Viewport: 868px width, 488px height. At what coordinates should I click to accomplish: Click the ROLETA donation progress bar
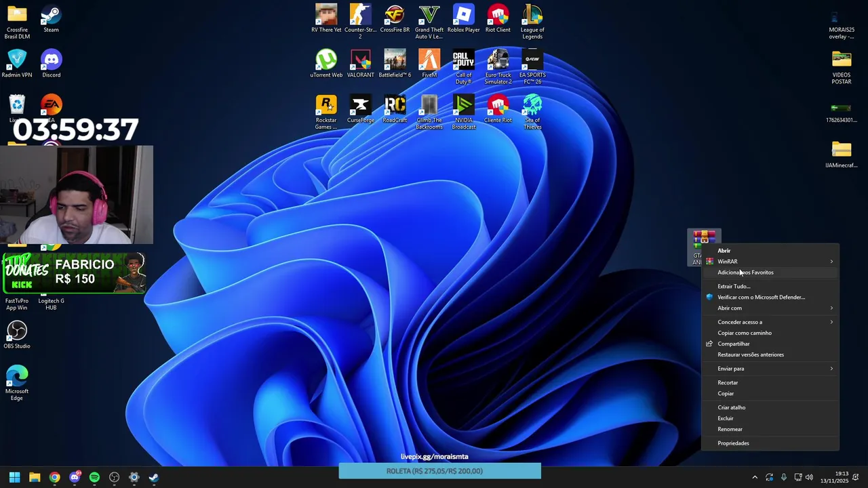pyautogui.click(x=440, y=471)
